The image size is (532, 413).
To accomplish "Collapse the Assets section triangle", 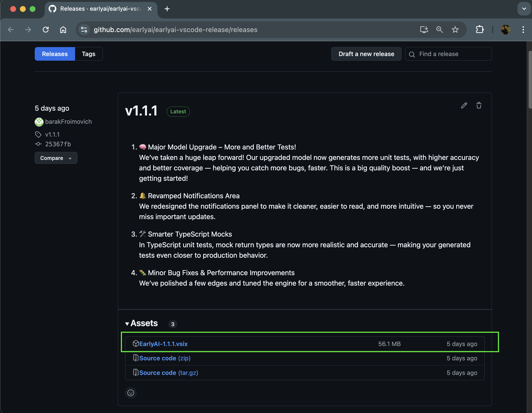I will pos(127,324).
